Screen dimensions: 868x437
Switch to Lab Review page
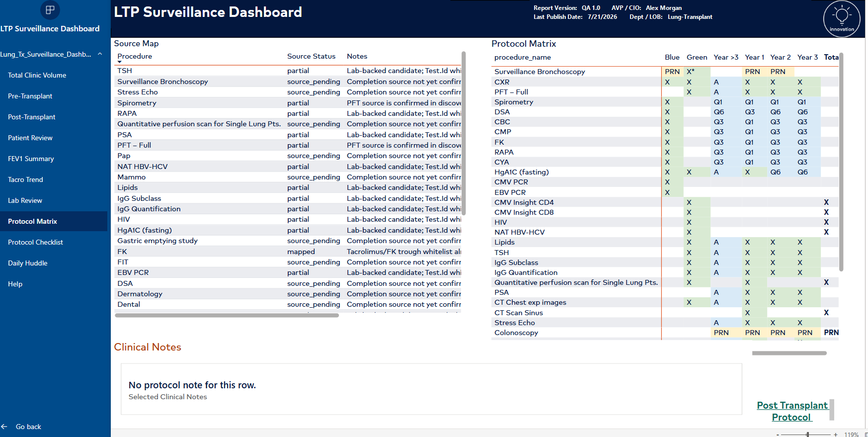click(x=54, y=200)
